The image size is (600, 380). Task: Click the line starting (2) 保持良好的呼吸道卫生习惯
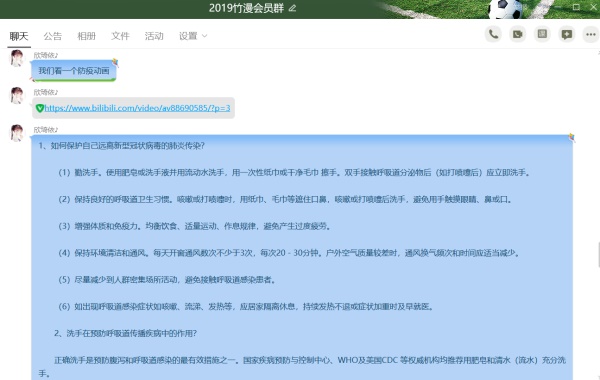click(285, 199)
